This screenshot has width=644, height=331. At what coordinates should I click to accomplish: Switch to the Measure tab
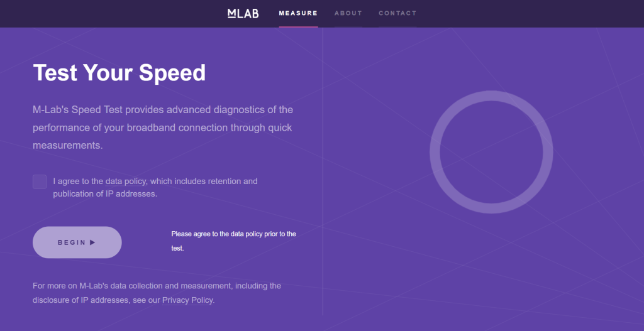coord(298,13)
